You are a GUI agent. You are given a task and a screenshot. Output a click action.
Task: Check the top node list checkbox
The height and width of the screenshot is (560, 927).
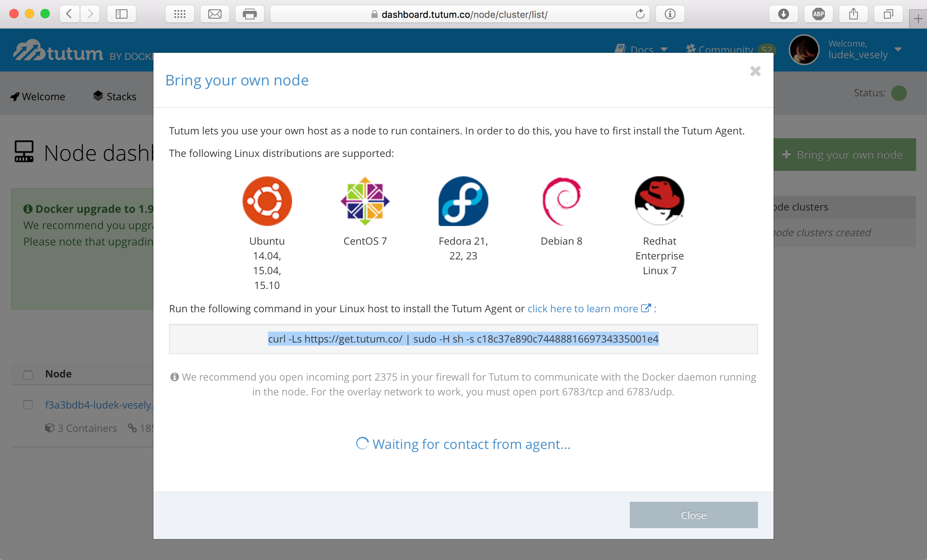click(x=28, y=374)
